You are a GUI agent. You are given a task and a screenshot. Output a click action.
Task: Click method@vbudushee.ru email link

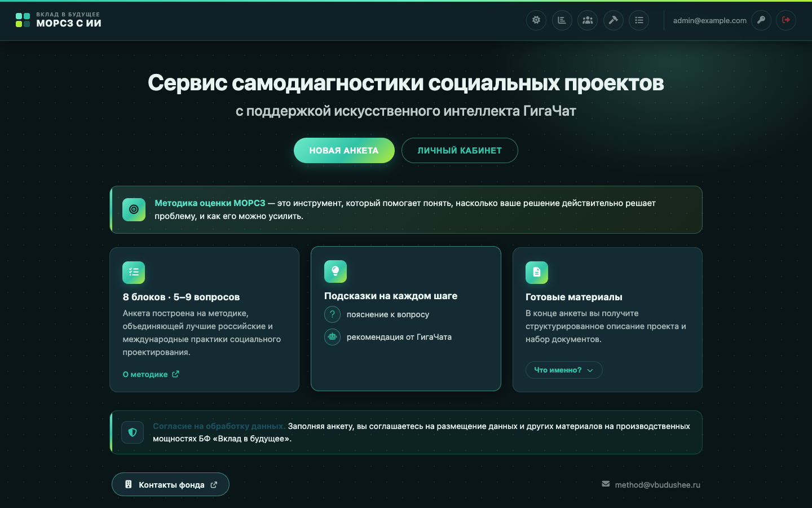point(657,485)
